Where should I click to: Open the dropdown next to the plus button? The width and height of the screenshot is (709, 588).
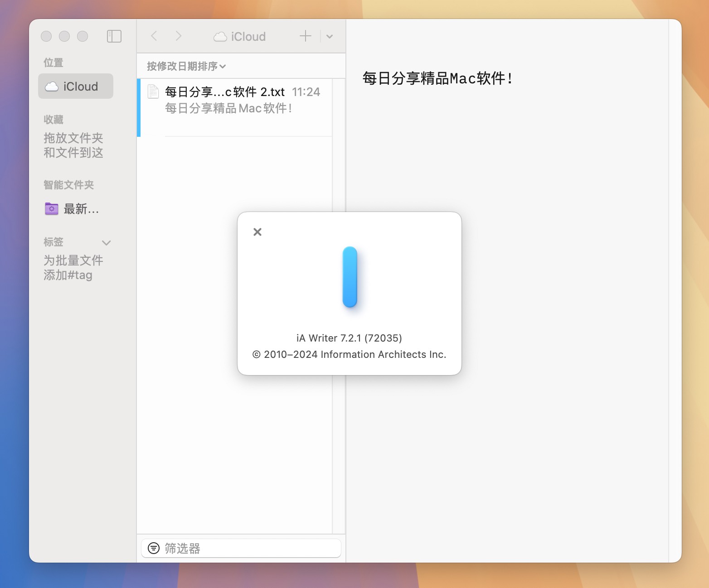pyautogui.click(x=330, y=37)
